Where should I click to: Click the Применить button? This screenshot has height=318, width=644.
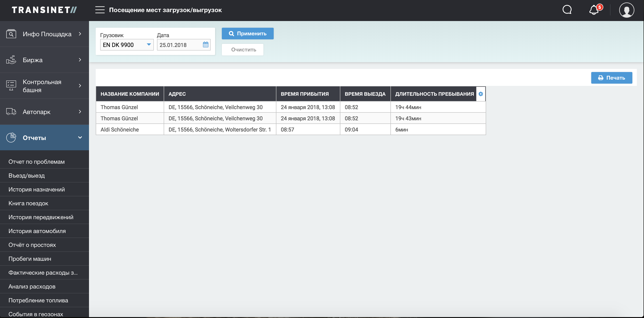point(248,34)
